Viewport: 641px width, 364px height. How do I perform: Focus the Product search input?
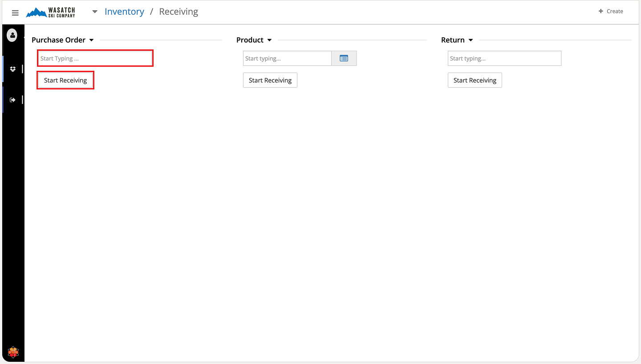coord(287,58)
